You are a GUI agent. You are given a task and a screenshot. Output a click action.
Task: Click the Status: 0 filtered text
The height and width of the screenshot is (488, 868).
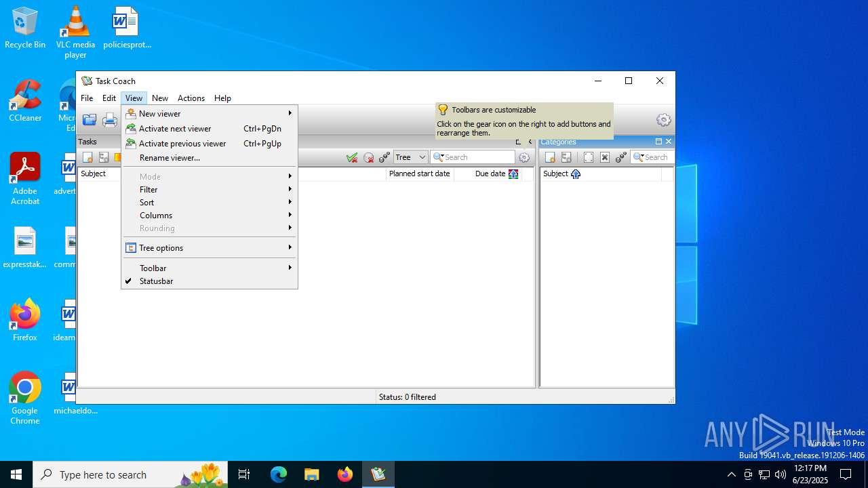(x=407, y=397)
